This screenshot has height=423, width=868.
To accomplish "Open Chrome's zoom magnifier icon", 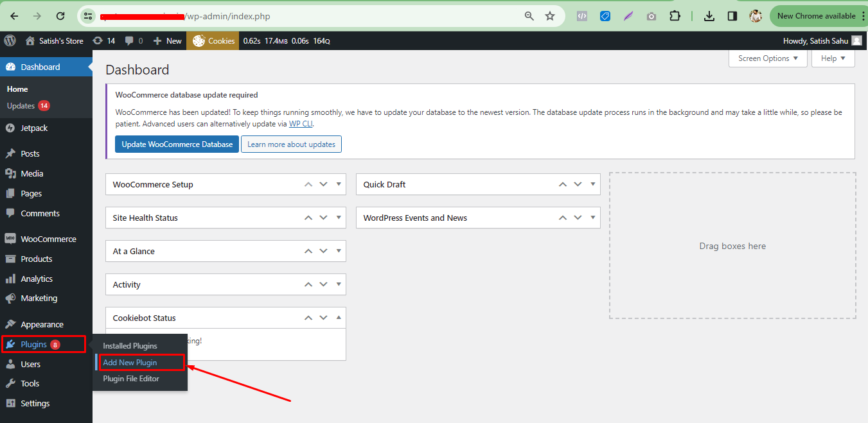I will coord(529,16).
